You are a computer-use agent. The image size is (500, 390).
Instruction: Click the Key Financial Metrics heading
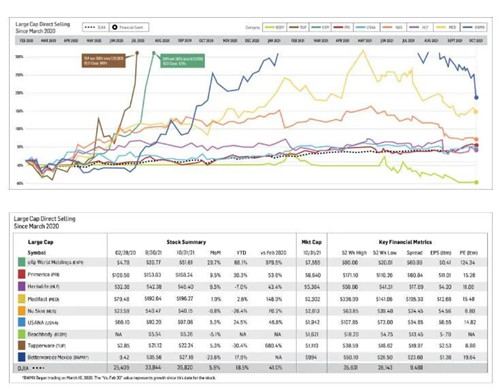[405, 242]
